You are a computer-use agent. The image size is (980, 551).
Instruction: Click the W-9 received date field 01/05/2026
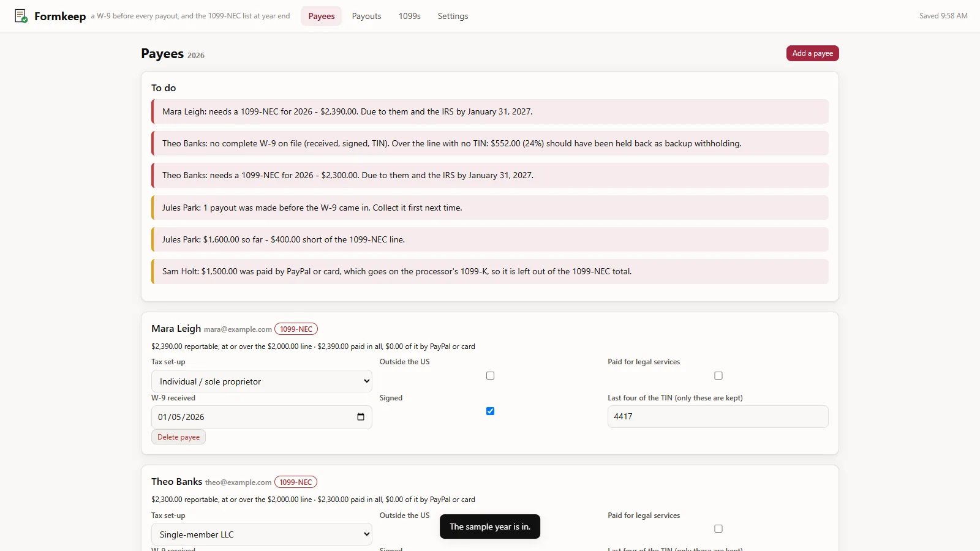coord(262,417)
